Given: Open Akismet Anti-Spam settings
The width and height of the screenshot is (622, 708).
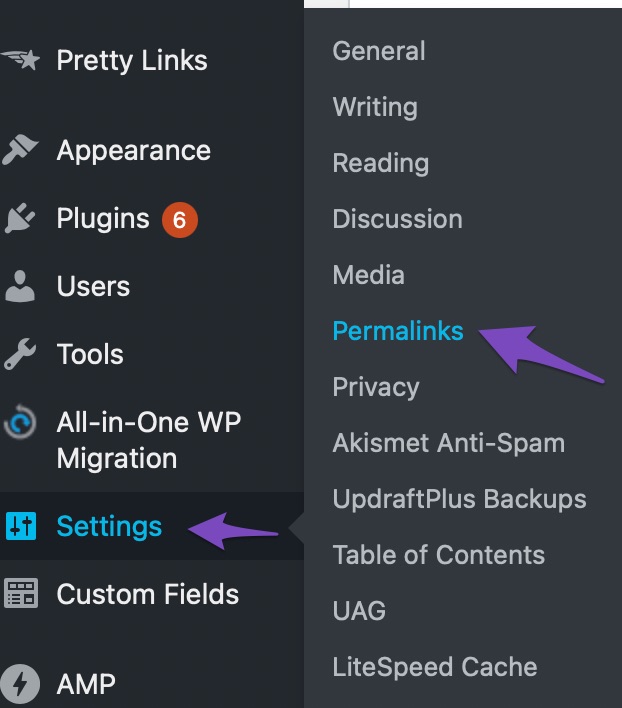Looking at the screenshot, I should [449, 443].
